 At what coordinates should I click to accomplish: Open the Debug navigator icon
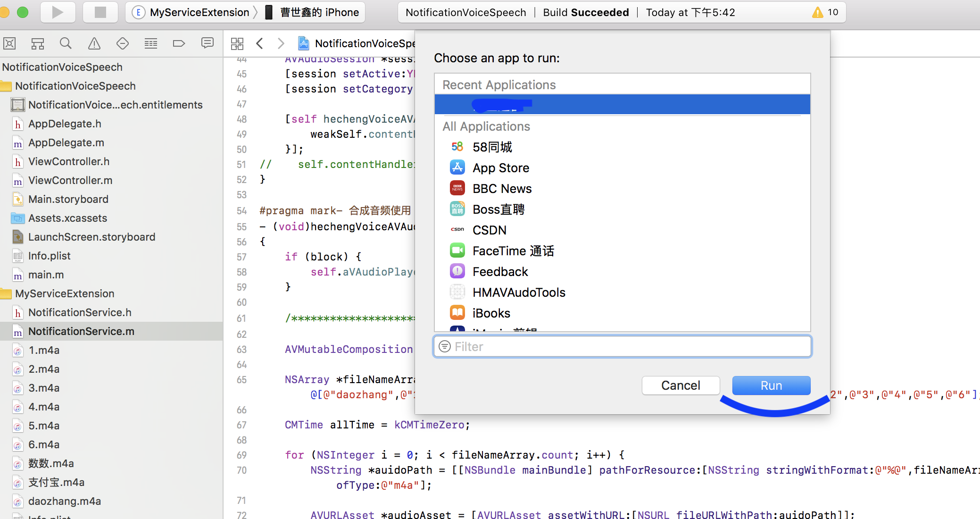click(x=151, y=44)
